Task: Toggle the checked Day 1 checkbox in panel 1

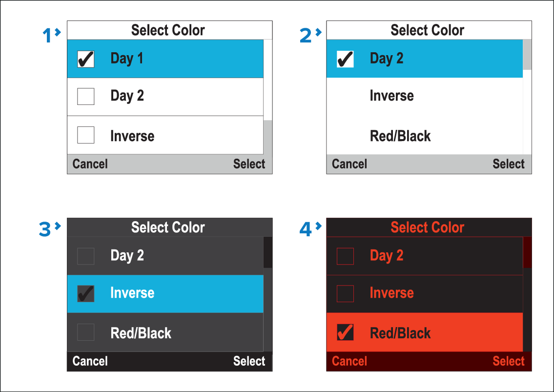Action: click(x=86, y=59)
